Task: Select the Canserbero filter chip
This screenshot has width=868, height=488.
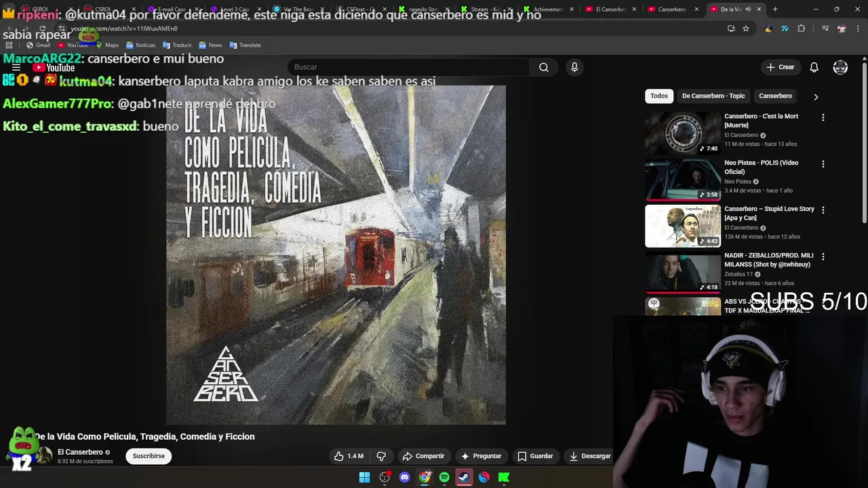Action: point(775,96)
